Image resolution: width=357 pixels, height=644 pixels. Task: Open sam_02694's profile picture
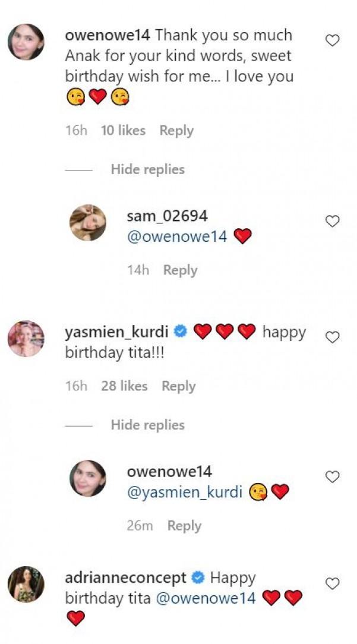pos(88,223)
